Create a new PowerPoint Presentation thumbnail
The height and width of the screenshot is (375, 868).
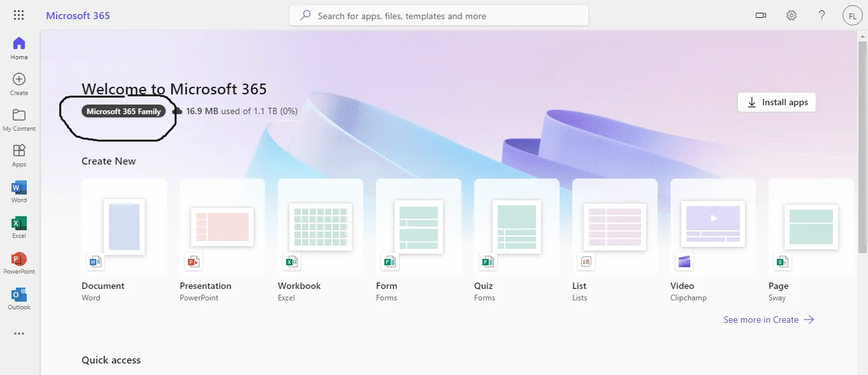point(222,227)
